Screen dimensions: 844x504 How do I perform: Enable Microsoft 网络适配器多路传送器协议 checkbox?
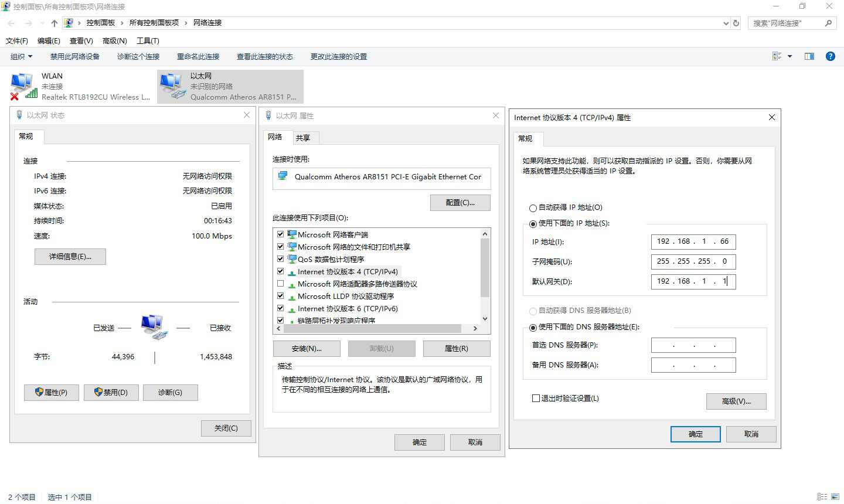280,284
